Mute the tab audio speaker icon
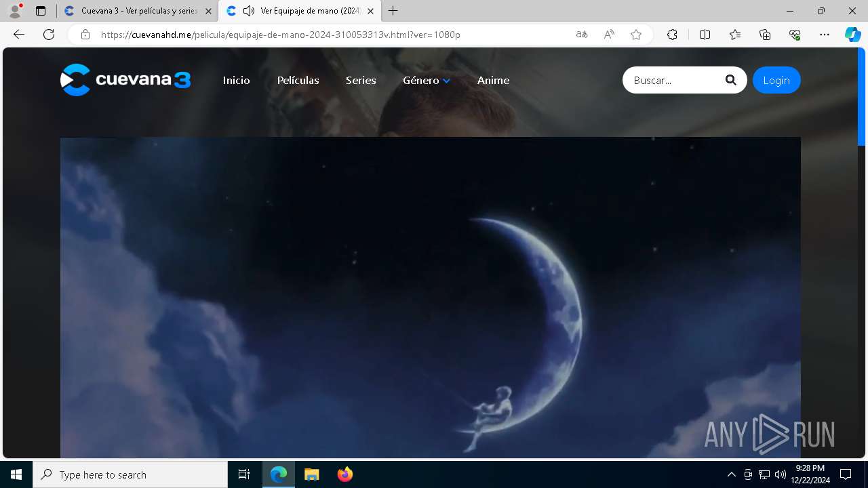 (249, 11)
